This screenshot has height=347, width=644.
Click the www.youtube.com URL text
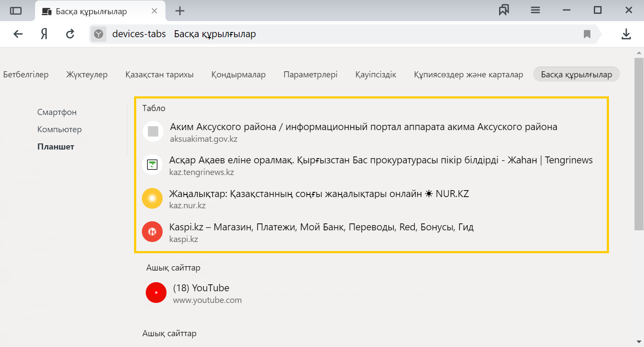[x=207, y=300]
